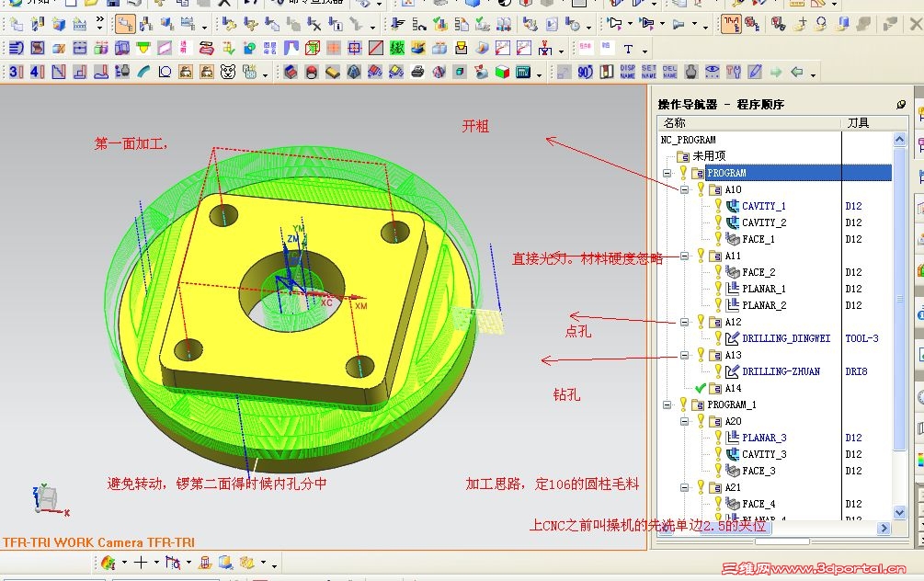Open dropdown next to the T text tool
The width and height of the screenshot is (924, 581).
(x=645, y=50)
